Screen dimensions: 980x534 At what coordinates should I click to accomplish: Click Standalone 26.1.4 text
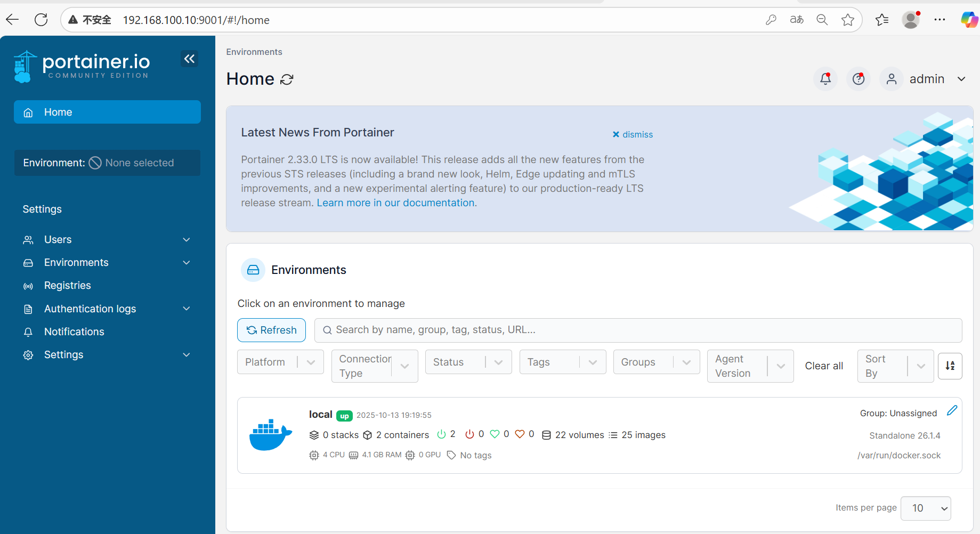[x=904, y=436]
